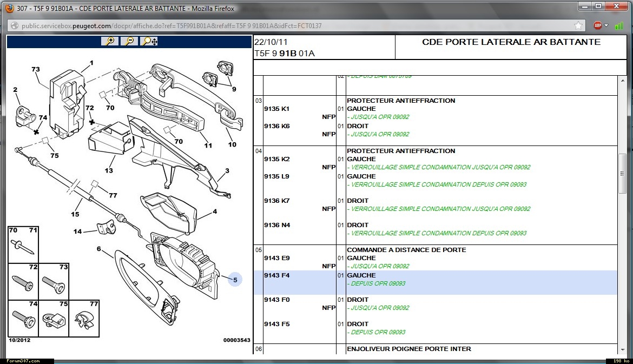Select part number 9135 K1
Image resolution: width=633 pixels, height=364 pixels.
pos(276,109)
